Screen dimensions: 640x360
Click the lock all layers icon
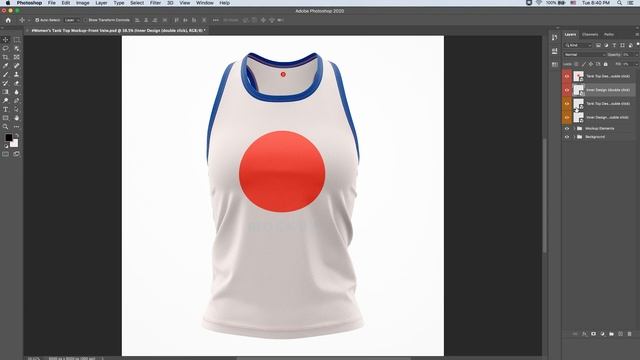(x=606, y=64)
